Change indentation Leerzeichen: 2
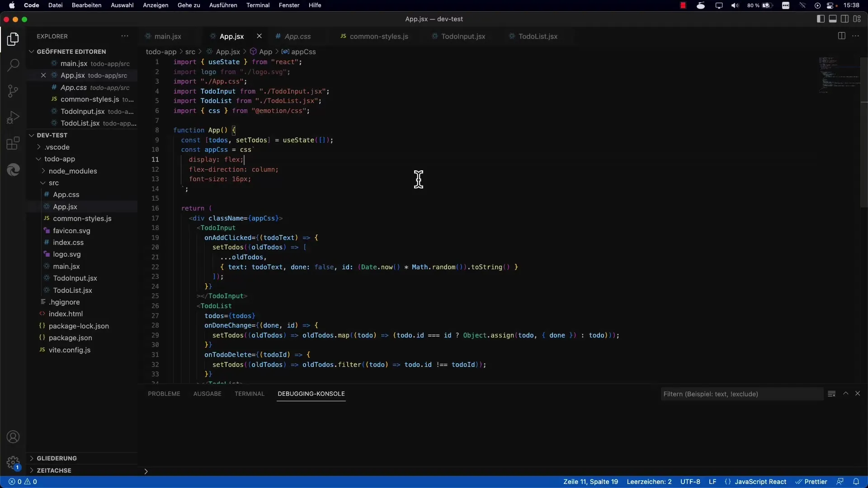This screenshot has width=868, height=488. pos(649,482)
